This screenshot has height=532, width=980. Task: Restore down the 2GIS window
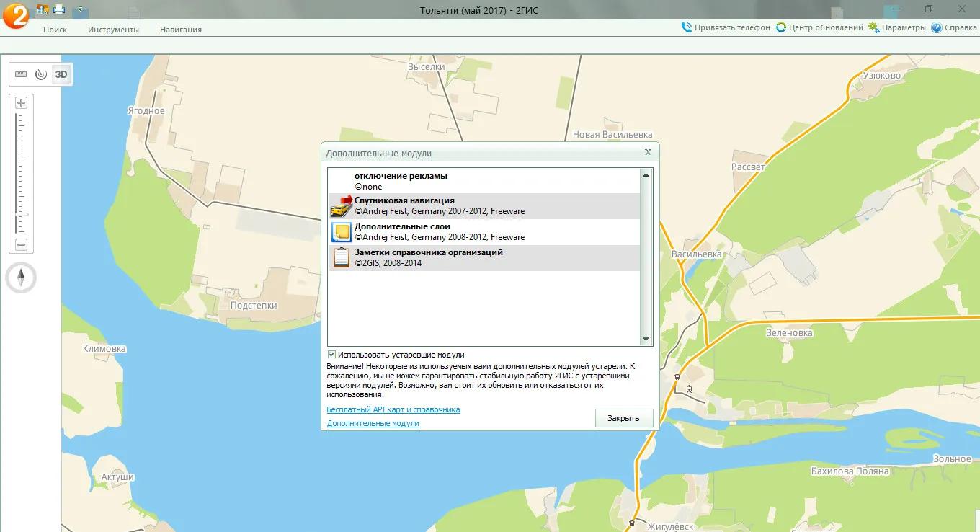929,9
